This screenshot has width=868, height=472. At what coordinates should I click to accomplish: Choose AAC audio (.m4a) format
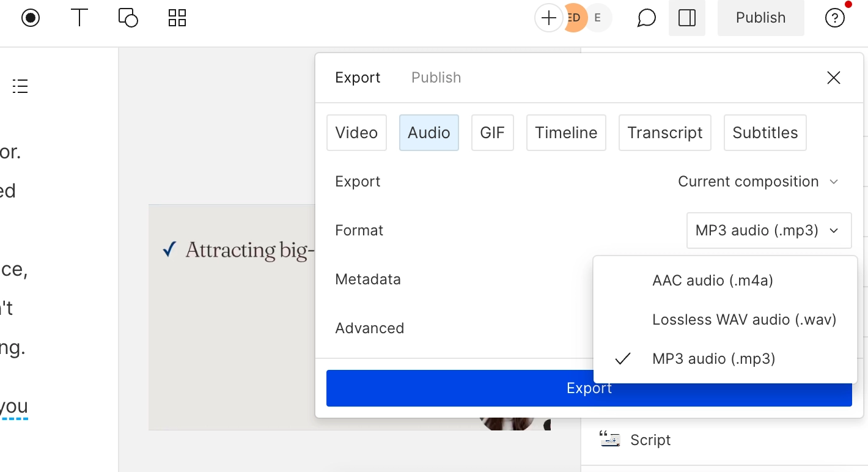click(x=713, y=281)
